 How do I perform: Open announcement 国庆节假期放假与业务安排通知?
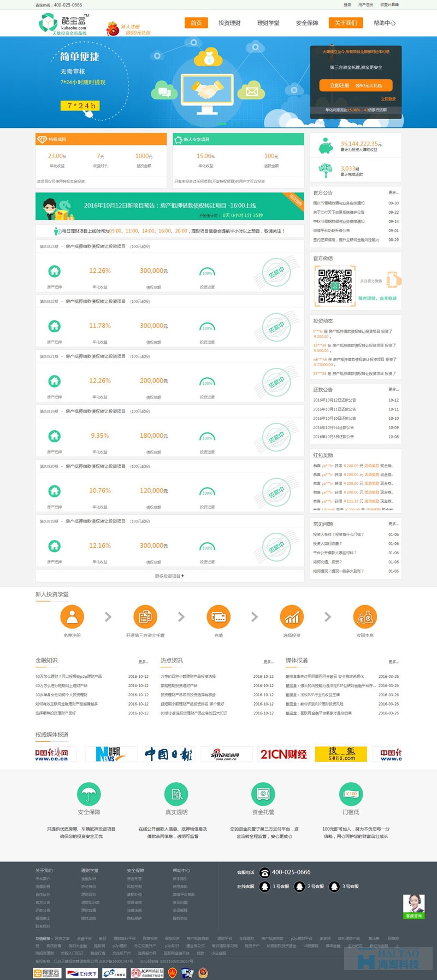pos(339,203)
